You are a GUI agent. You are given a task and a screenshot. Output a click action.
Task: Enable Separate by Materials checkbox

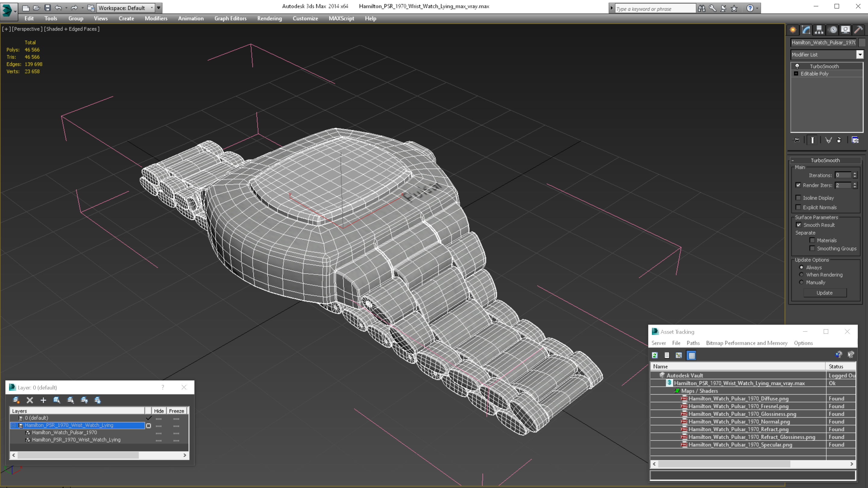(x=813, y=240)
